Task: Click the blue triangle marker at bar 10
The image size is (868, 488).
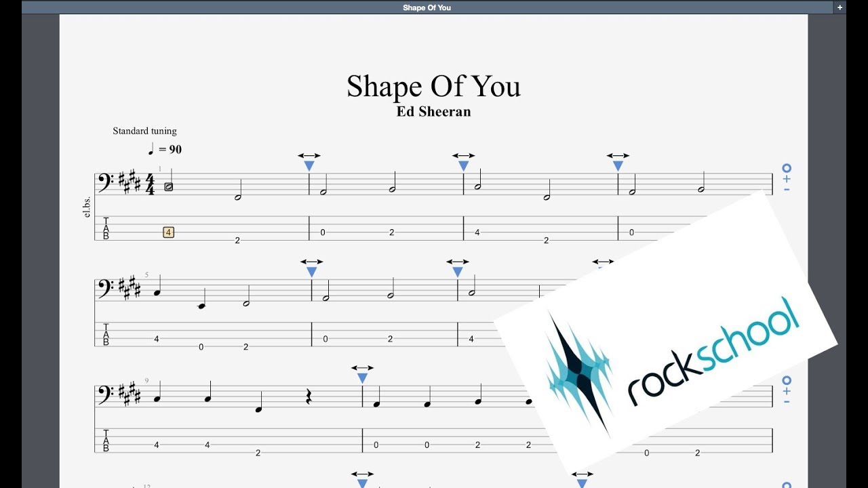Action: click(363, 378)
